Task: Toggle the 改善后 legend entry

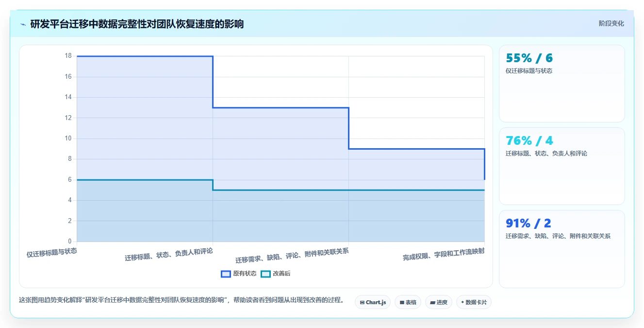Action: 276,274
